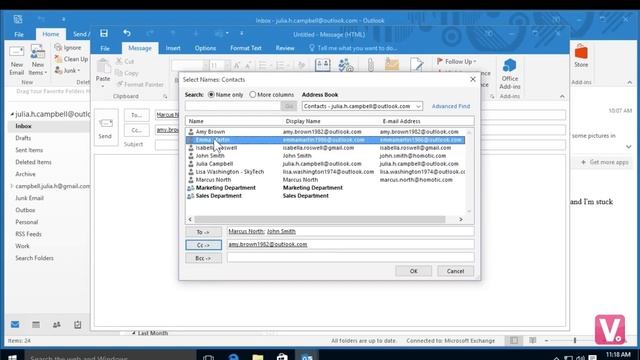Viewport: 640px width, 360px height.
Task: Open the Message tab in the compose window
Action: (x=140, y=48)
